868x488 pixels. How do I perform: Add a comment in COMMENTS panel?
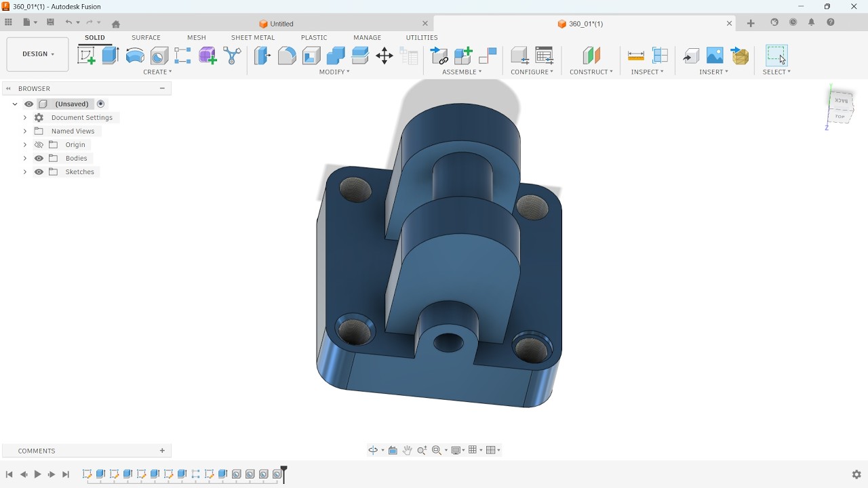pyautogui.click(x=162, y=451)
